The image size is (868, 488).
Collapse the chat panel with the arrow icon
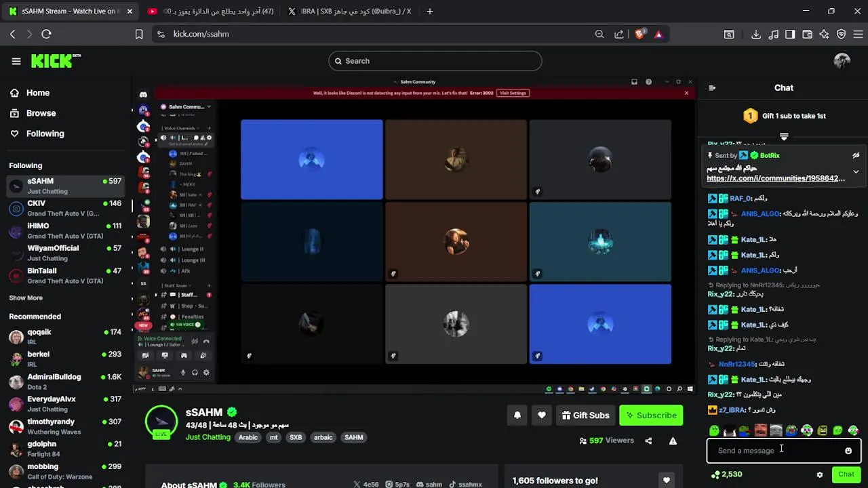[712, 87]
